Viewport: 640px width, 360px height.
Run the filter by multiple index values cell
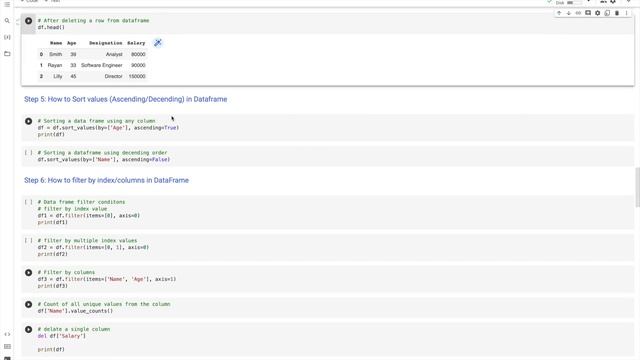pos(29,240)
